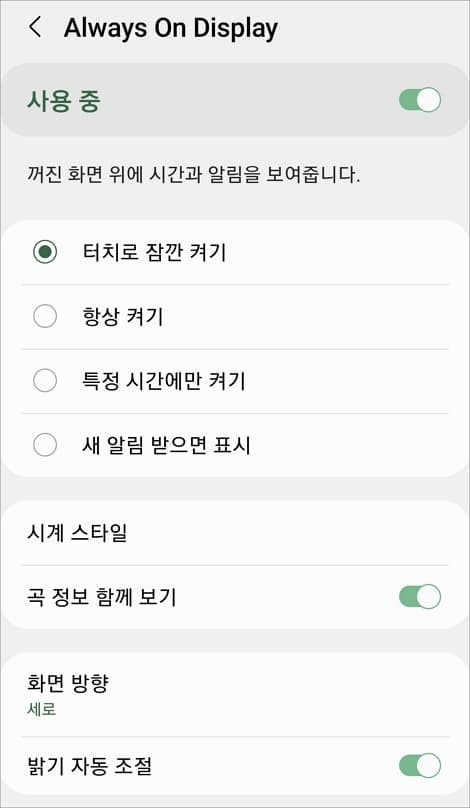The width and height of the screenshot is (470, 808).
Task: Turn off the 사용 중 master switch
Action: click(419, 99)
